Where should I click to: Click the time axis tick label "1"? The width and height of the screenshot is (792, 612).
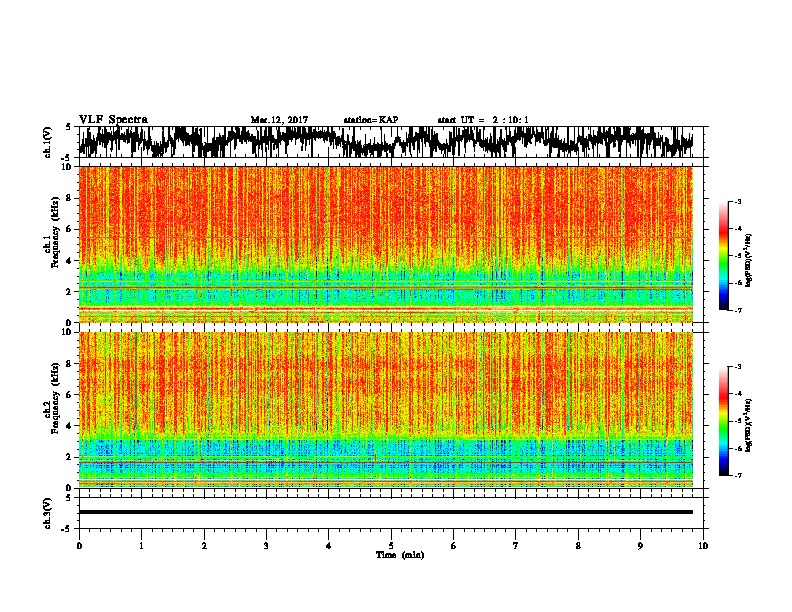(141, 546)
